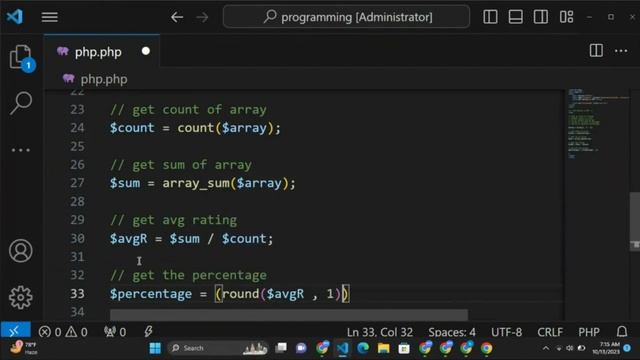The width and height of the screenshot is (640, 360).
Task: Click '$percentage' variable on line 33
Action: point(151,294)
